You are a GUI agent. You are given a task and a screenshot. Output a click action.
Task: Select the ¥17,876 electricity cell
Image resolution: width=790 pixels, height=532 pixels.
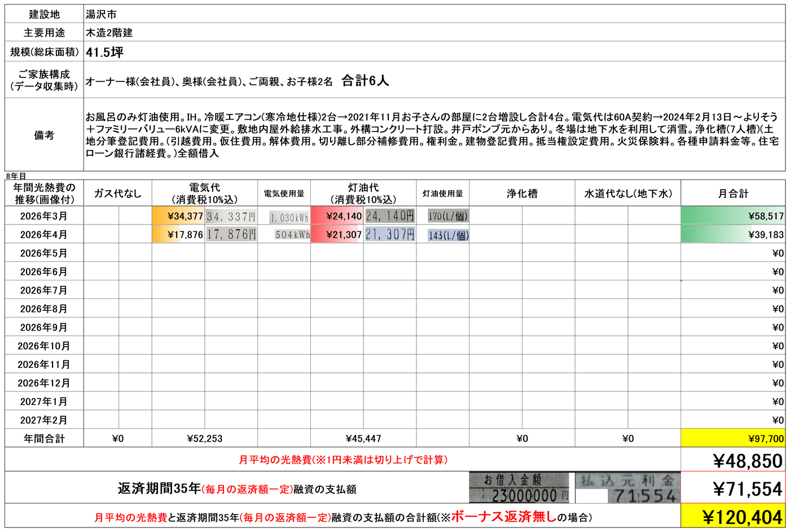178,235
